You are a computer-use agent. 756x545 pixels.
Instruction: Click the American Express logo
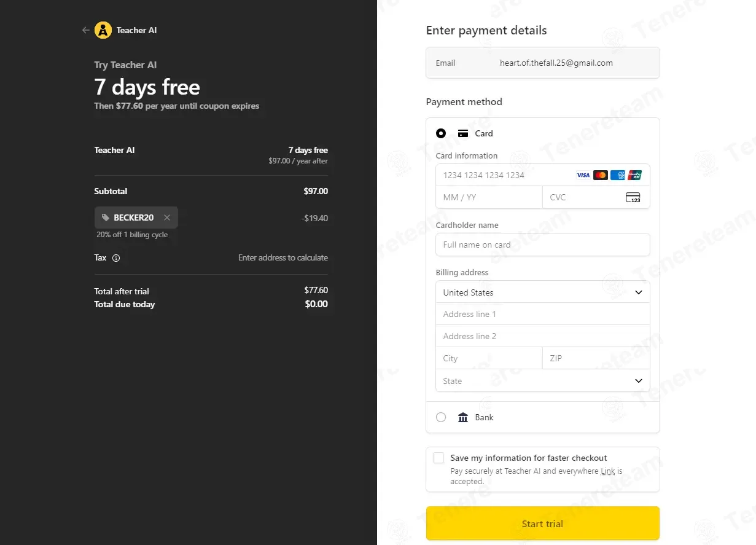click(618, 175)
